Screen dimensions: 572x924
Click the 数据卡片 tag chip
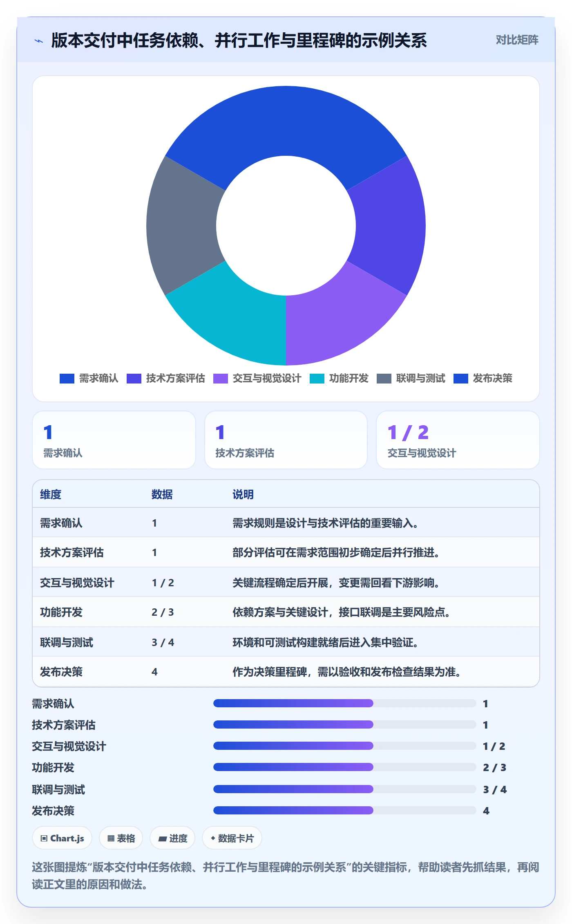(x=232, y=838)
